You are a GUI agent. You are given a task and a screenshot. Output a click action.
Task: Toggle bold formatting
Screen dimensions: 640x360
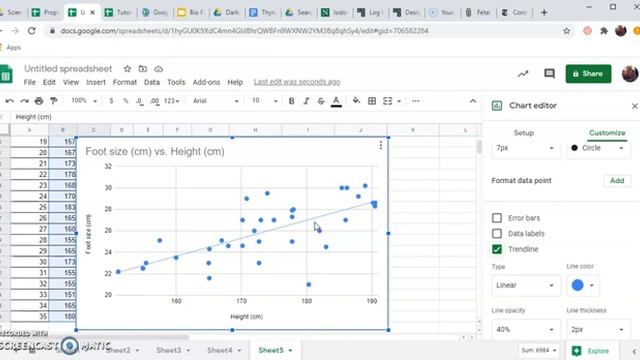[x=291, y=101]
